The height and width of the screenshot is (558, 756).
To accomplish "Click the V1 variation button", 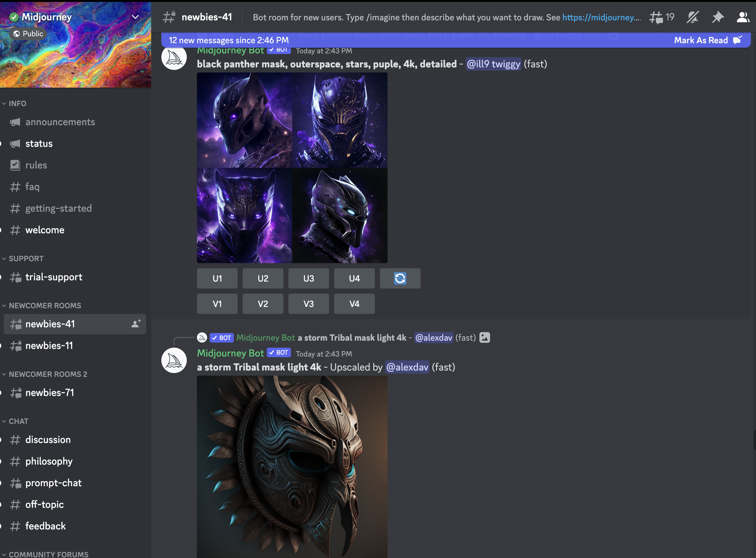I will point(217,304).
